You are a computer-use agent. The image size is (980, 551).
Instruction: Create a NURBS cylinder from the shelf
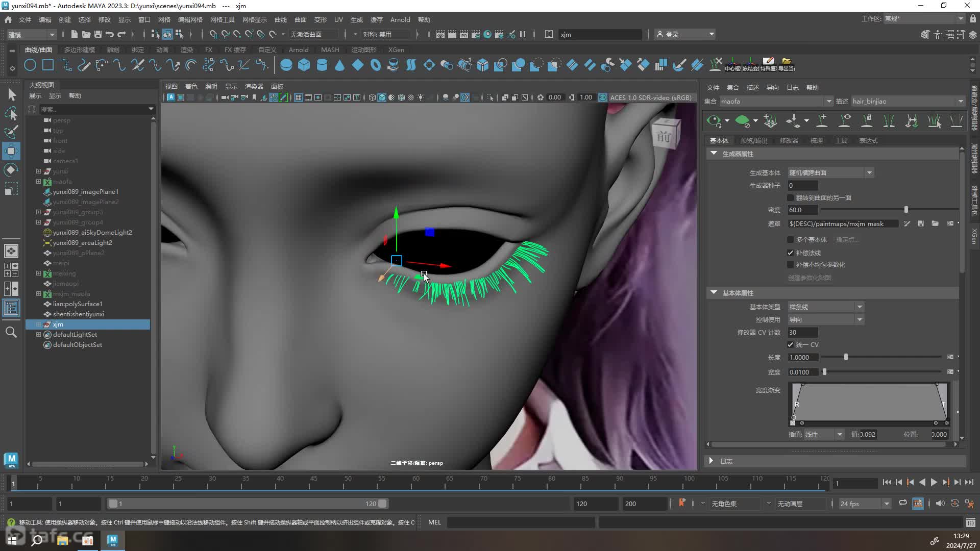coord(322,65)
